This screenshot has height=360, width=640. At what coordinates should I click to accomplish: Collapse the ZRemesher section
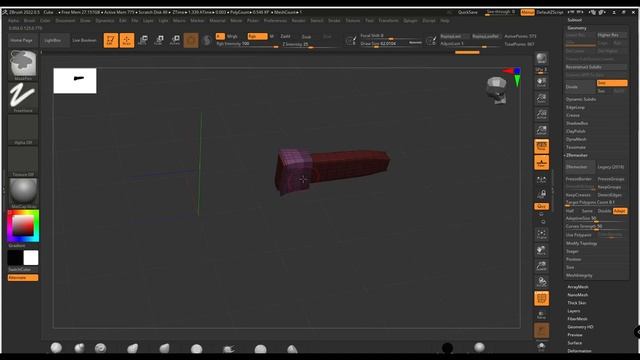[577, 156]
